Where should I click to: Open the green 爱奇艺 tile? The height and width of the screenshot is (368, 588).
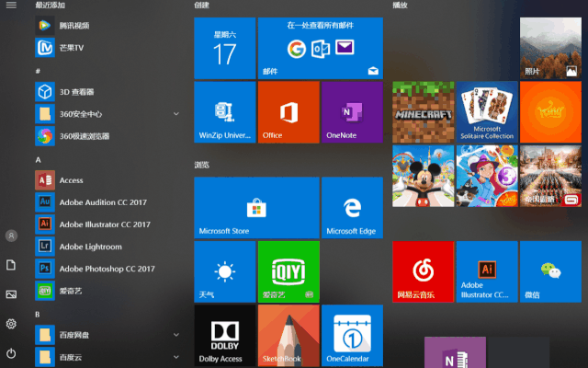[x=288, y=271]
